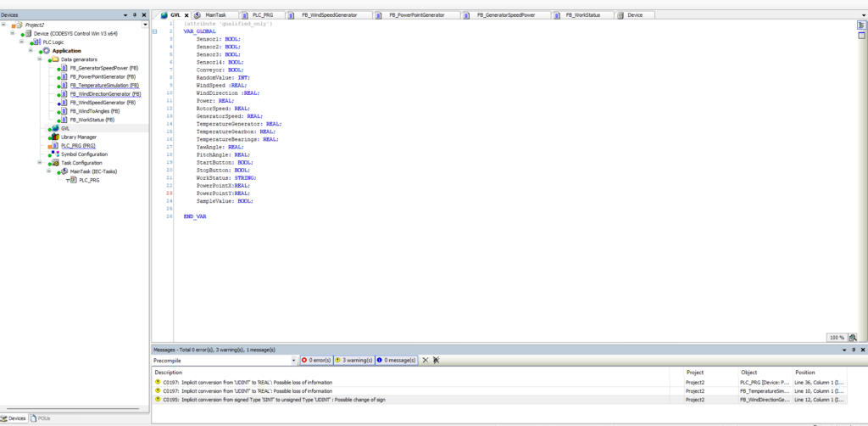Screen dimensions: 868x426
Task: Open Symbol Configuration in device tree
Action: (84, 154)
